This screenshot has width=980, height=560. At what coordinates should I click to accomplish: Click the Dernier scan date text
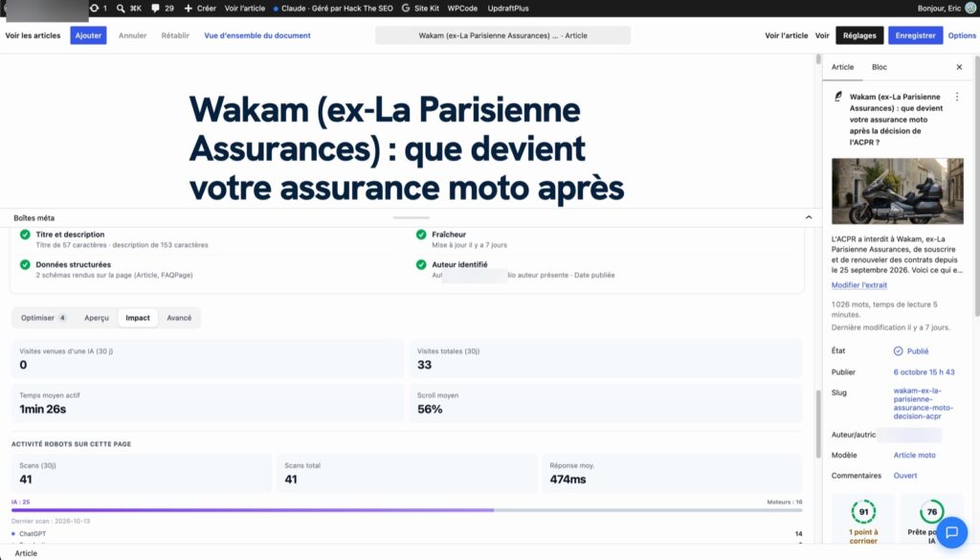coord(51,521)
